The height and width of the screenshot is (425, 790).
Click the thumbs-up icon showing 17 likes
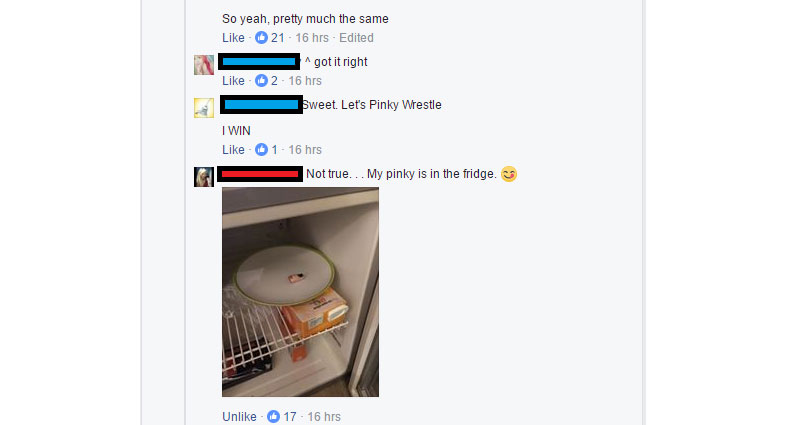point(273,416)
